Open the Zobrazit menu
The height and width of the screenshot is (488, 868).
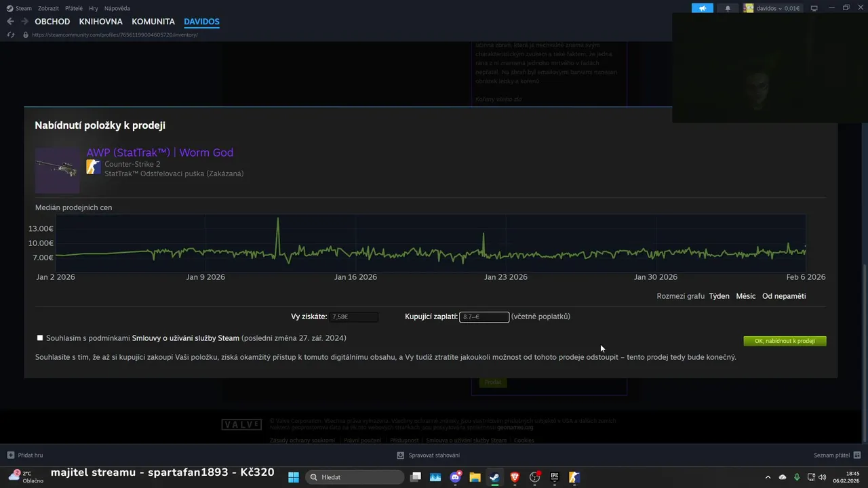(48, 8)
